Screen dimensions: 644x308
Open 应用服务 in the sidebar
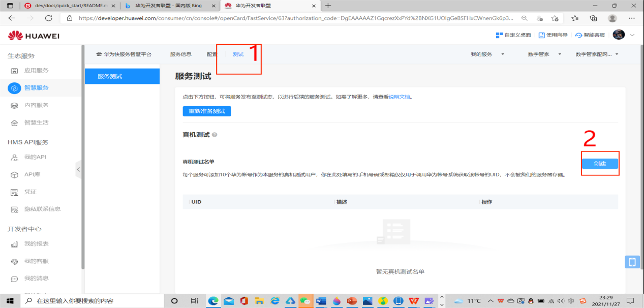37,71
